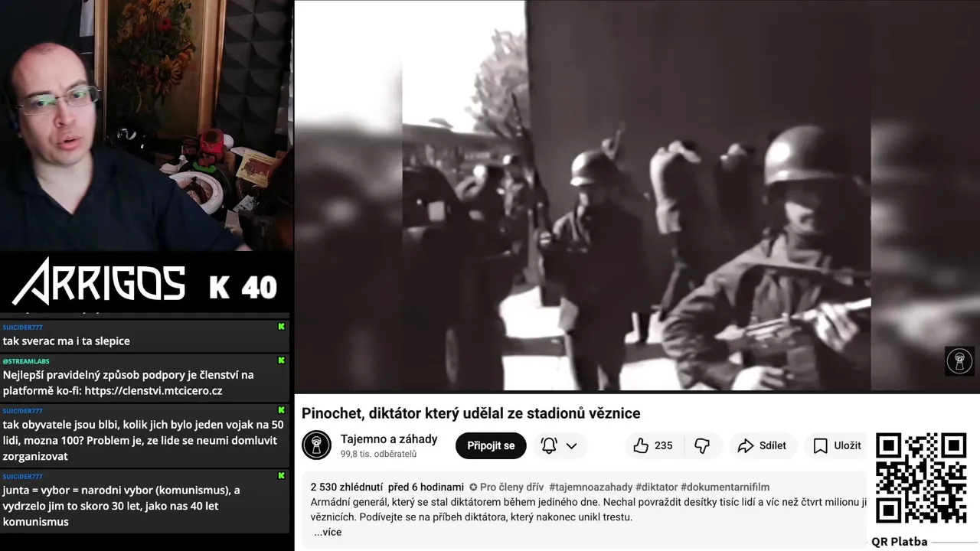Expand the notification preferences chevron
The height and width of the screenshot is (551, 980).
click(x=571, y=445)
